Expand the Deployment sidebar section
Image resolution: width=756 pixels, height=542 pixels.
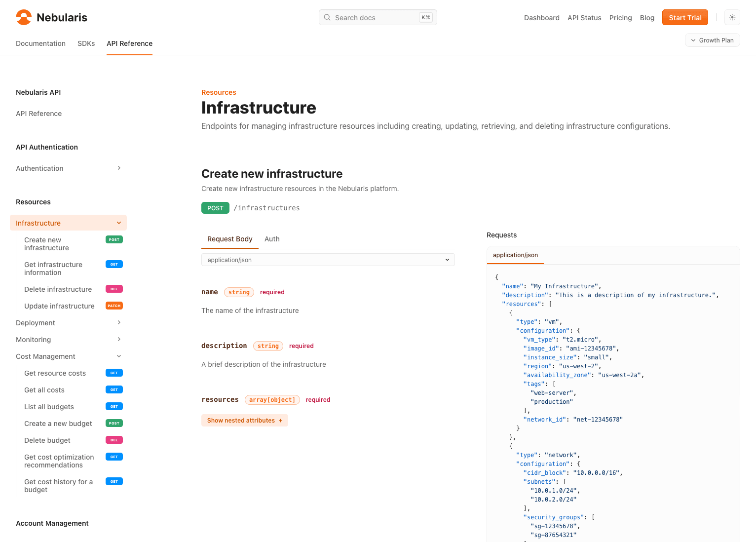(119, 322)
